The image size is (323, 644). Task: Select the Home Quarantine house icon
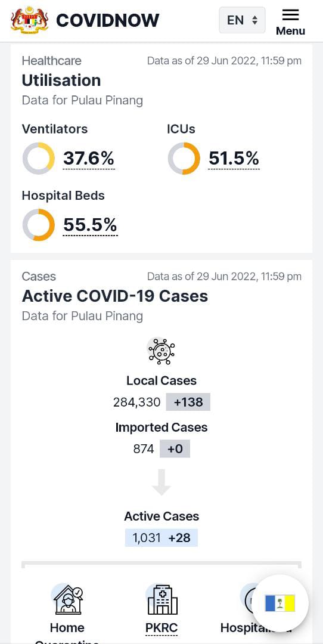point(68,599)
